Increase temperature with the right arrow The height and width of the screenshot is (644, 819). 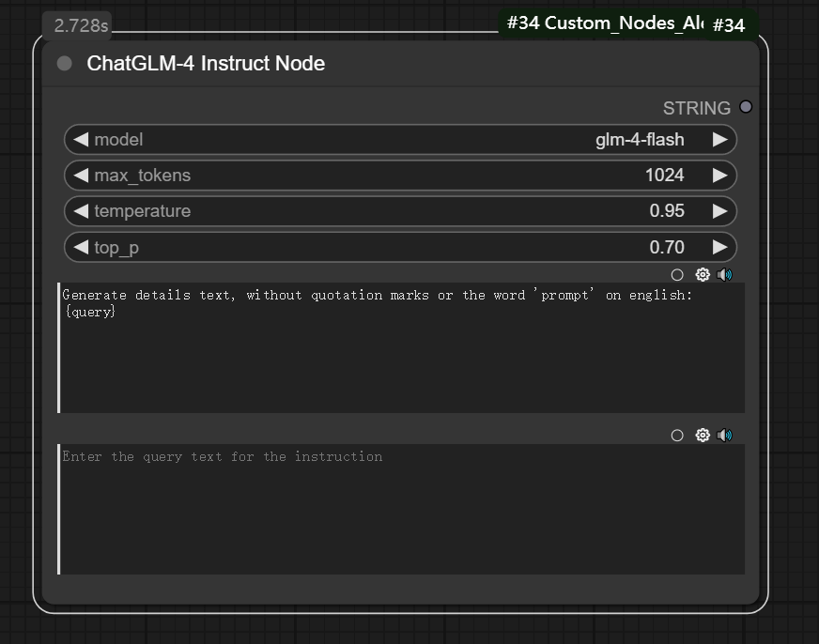click(719, 211)
